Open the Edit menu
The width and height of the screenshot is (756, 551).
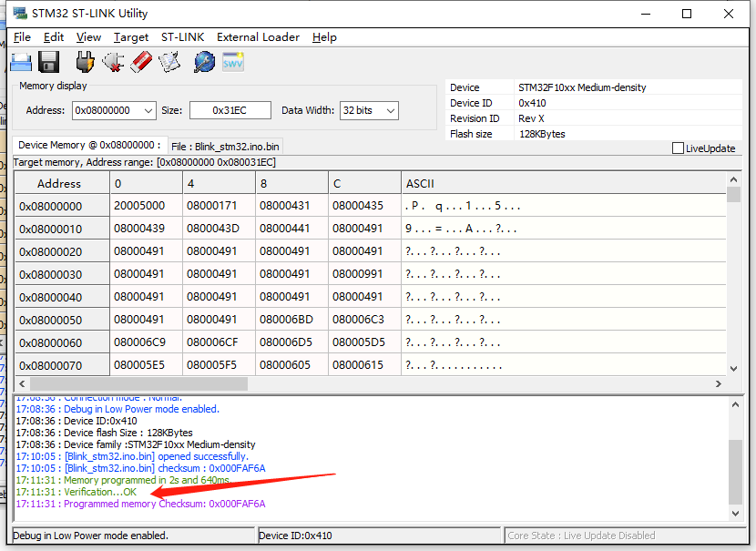tap(54, 37)
